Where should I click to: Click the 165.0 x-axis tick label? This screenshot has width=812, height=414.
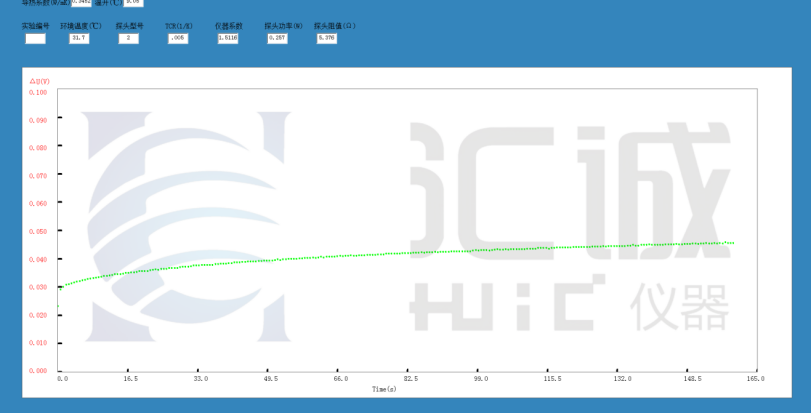click(x=755, y=379)
